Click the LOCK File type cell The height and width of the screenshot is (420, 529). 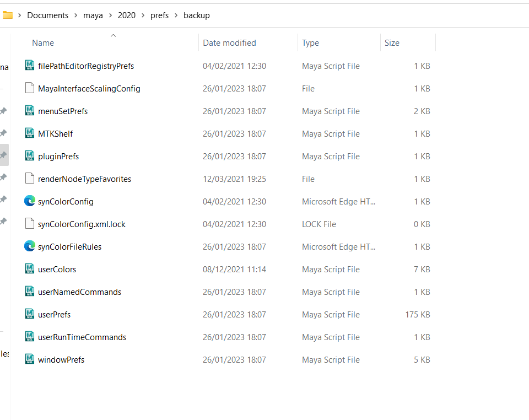[319, 224]
